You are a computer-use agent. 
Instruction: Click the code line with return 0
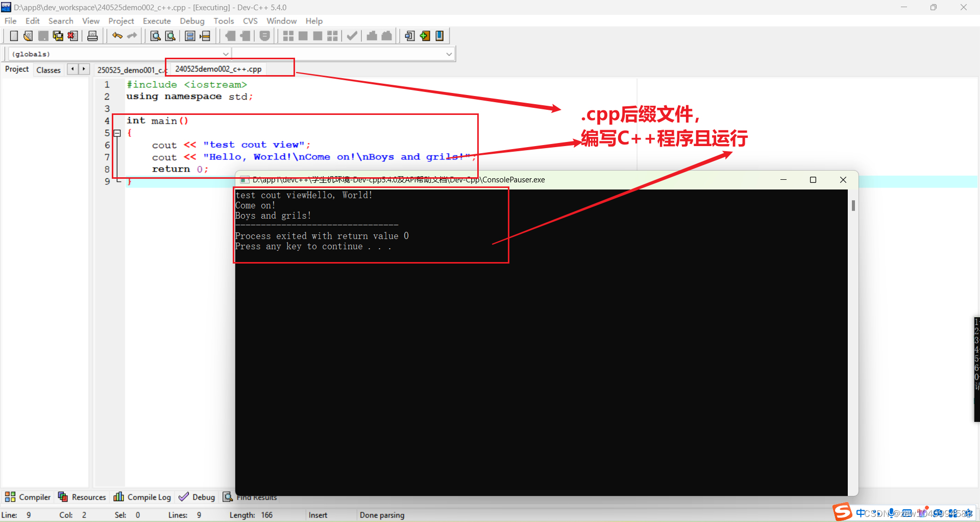pos(180,169)
